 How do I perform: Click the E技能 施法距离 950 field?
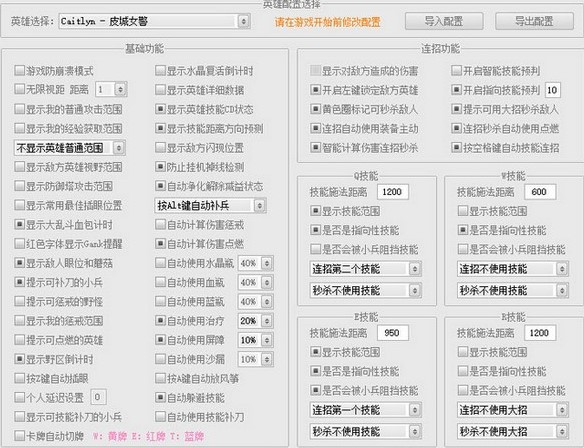click(393, 333)
